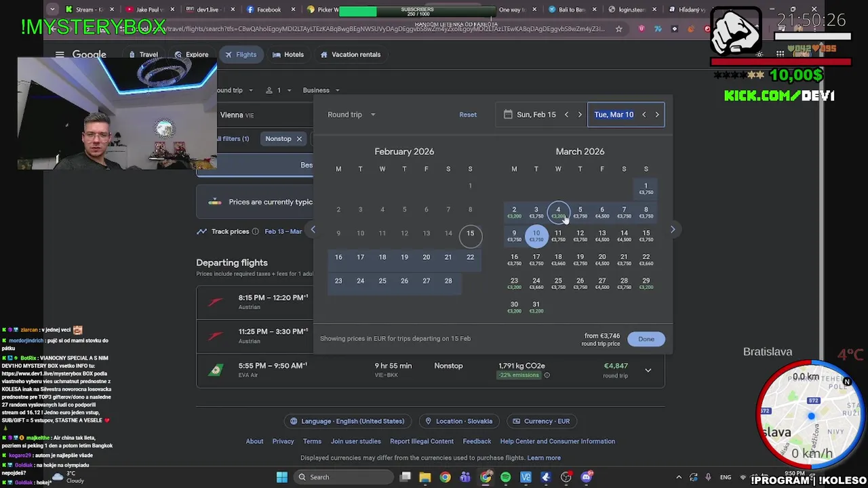The width and height of the screenshot is (868, 488).
Task: Switch to the Explore tab
Action: tap(191, 55)
